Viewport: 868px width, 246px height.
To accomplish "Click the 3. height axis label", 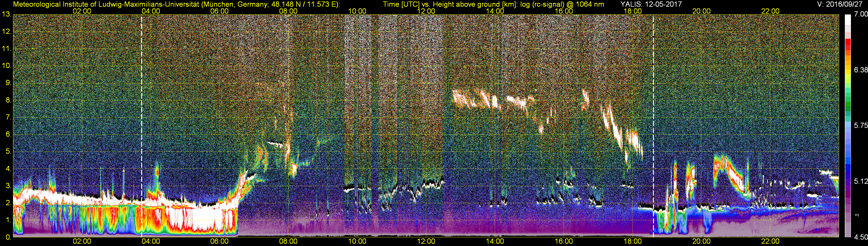I will [9, 186].
